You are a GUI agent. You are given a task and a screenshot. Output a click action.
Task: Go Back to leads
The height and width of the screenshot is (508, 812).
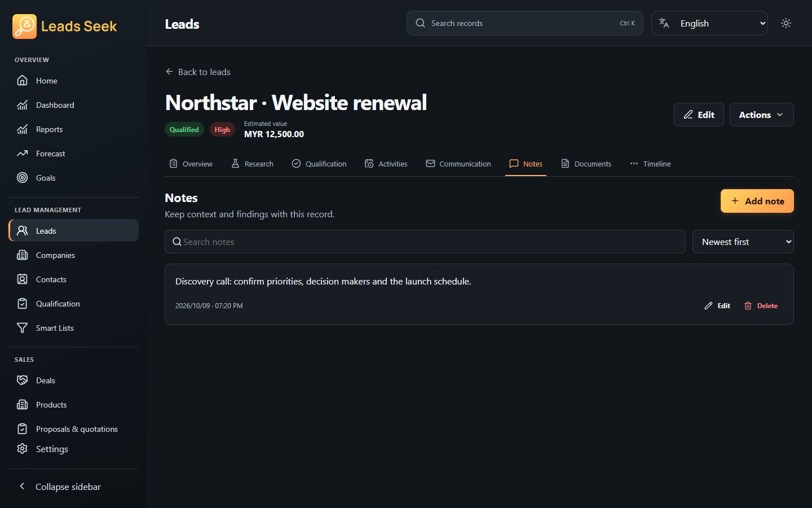click(198, 72)
